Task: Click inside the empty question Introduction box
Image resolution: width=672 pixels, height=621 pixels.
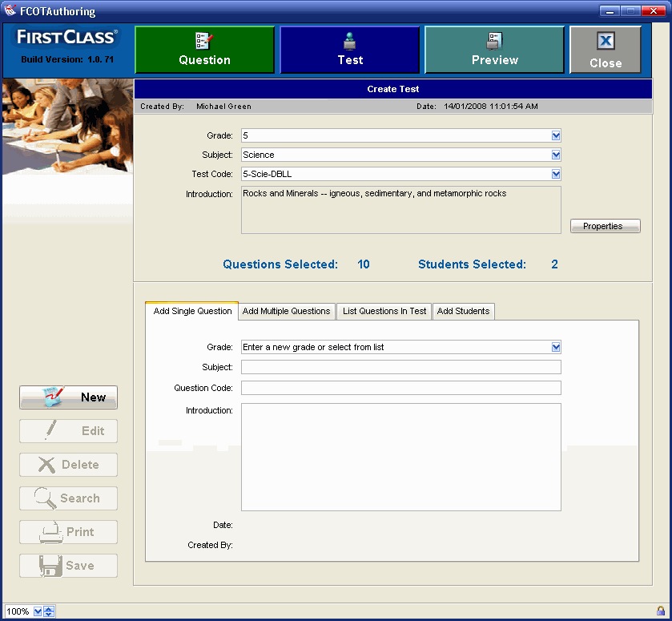Action: pyautogui.click(x=400, y=457)
